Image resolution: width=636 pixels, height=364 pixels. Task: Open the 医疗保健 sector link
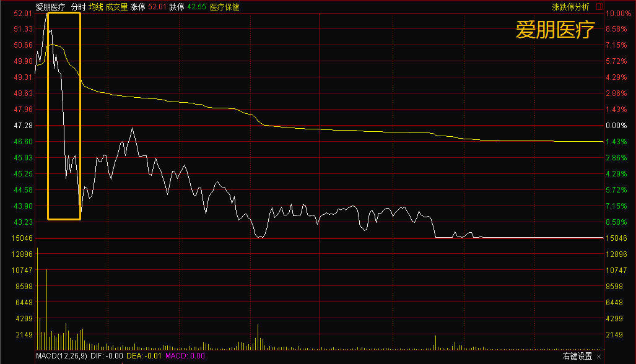click(225, 7)
